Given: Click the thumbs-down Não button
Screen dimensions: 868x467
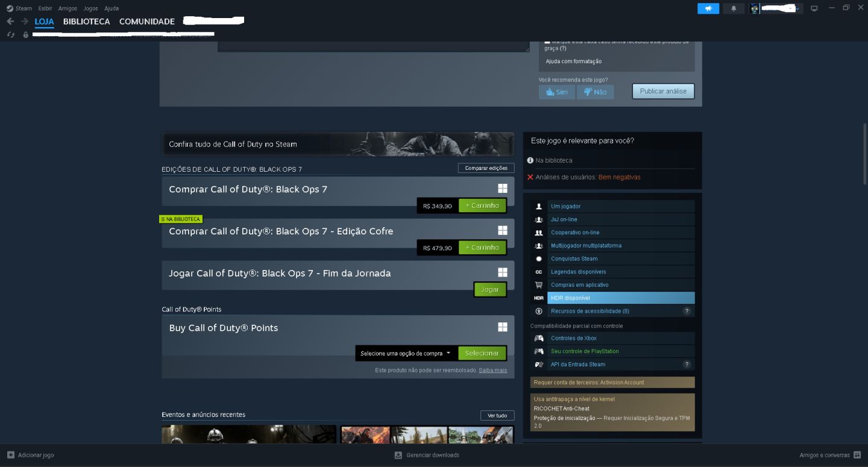Looking at the screenshot, I should pos(595,92).
